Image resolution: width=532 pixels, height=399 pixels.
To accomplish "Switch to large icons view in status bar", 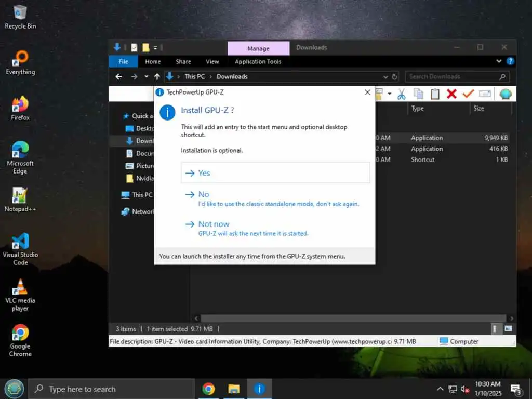I will [508, 328].
